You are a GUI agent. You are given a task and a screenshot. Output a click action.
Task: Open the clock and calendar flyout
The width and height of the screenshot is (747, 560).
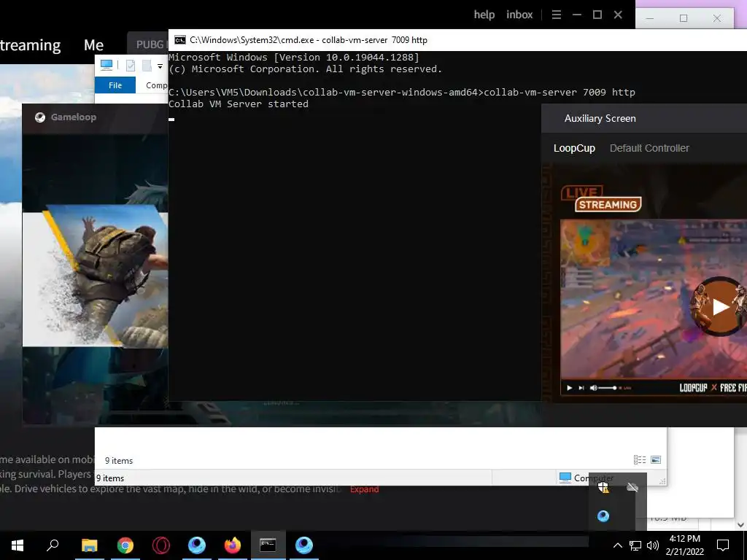click(684, 545)
